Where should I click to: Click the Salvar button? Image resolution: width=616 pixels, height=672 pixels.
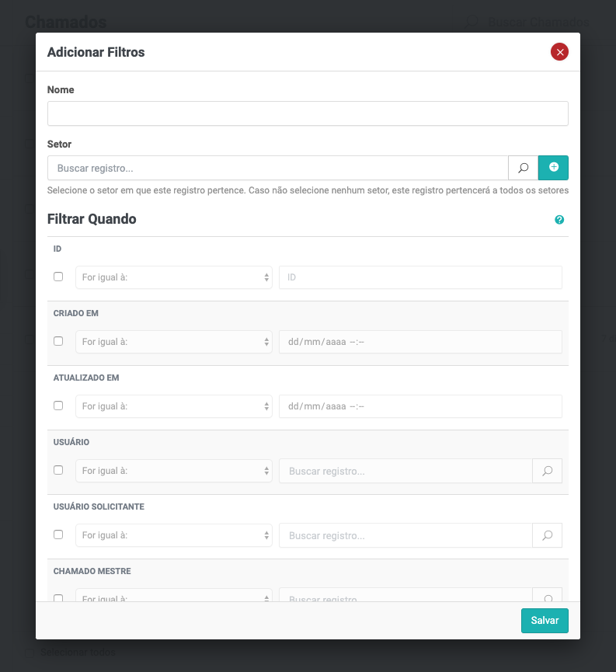545,621
